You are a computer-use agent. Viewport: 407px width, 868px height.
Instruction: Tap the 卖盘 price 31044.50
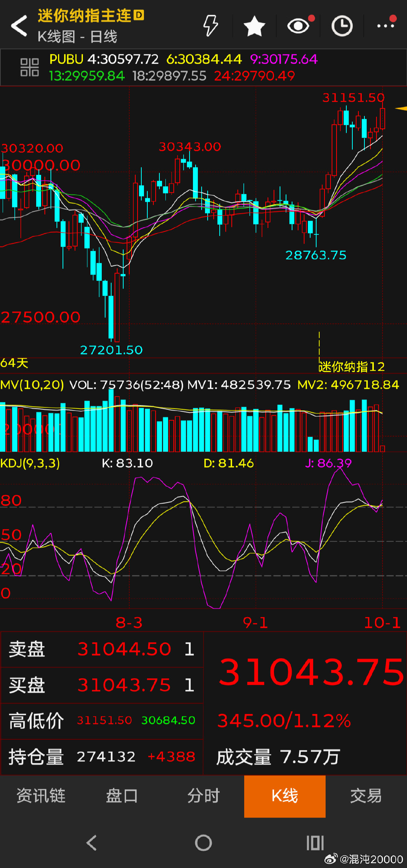pyautogui.click(x=124, y=649)
